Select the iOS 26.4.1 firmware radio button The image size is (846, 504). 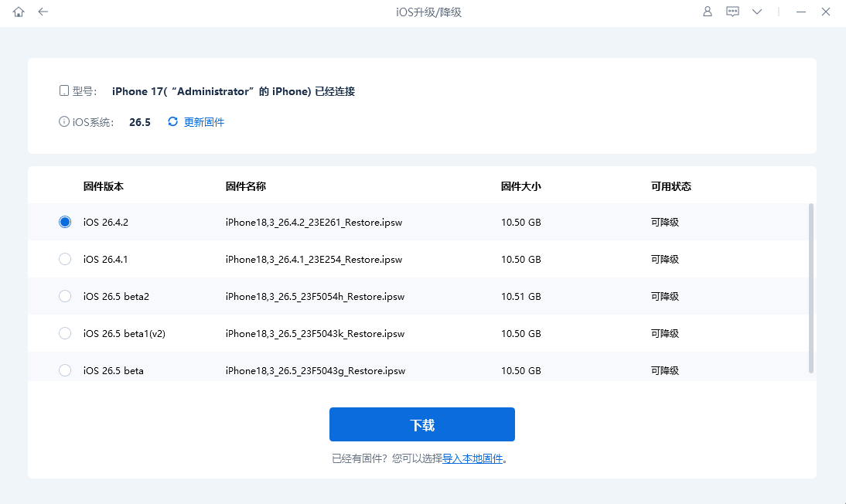65,259
